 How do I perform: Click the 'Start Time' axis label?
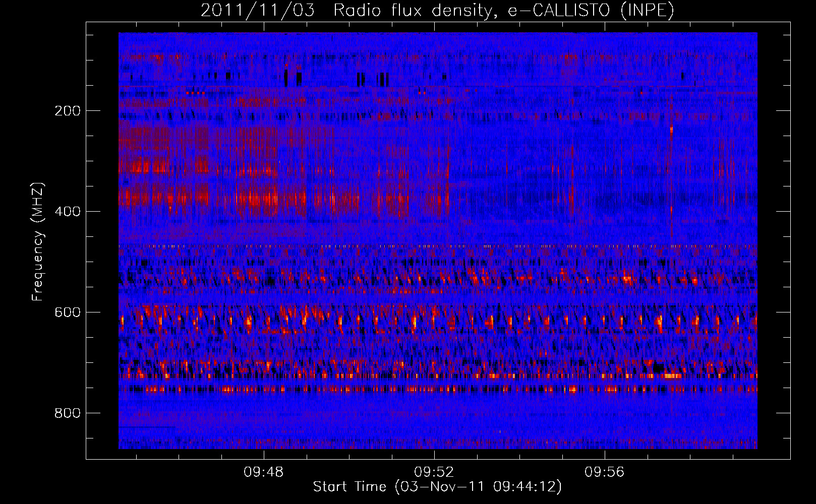point(437,487)
